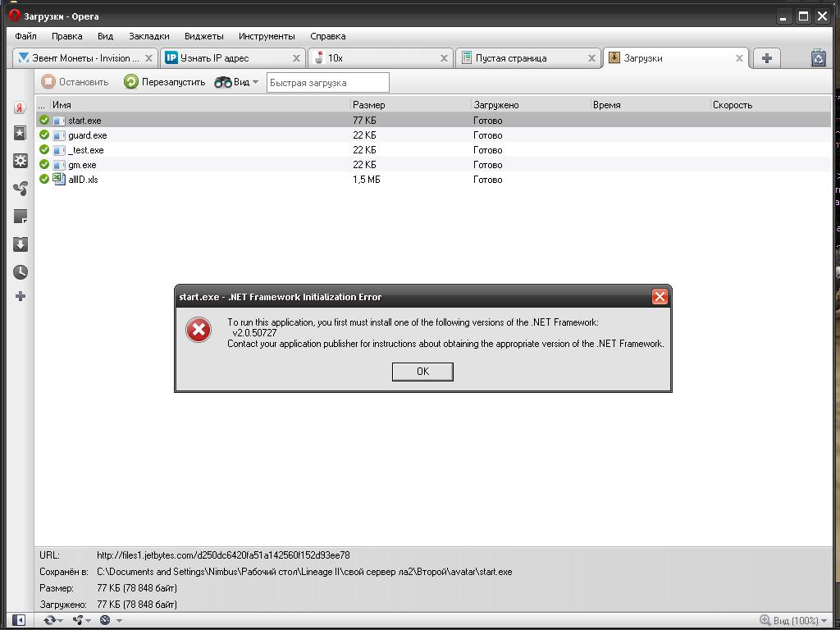This screenshot has width=840, height=630.
Task: Close the Пустая страница tab
Action: 592,58
